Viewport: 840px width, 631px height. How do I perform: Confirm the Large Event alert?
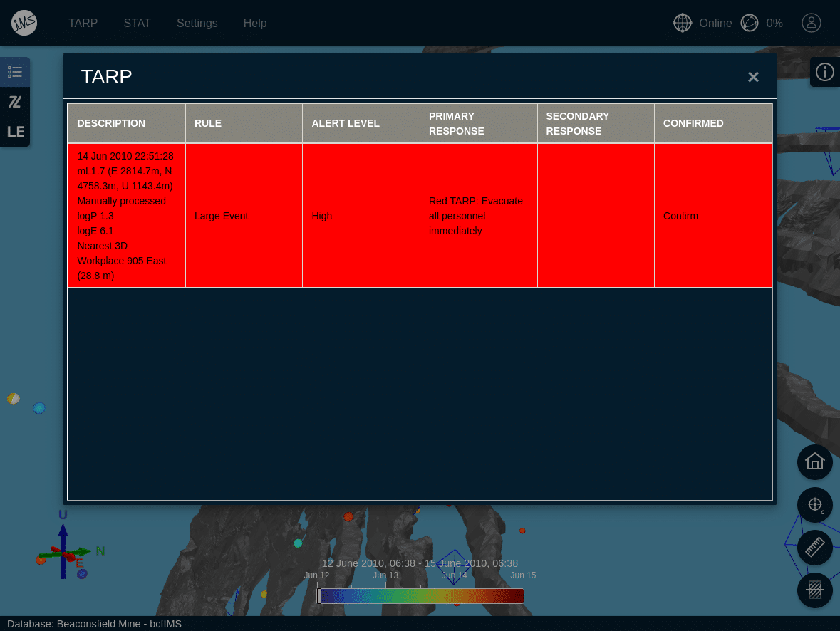point(680,216)
